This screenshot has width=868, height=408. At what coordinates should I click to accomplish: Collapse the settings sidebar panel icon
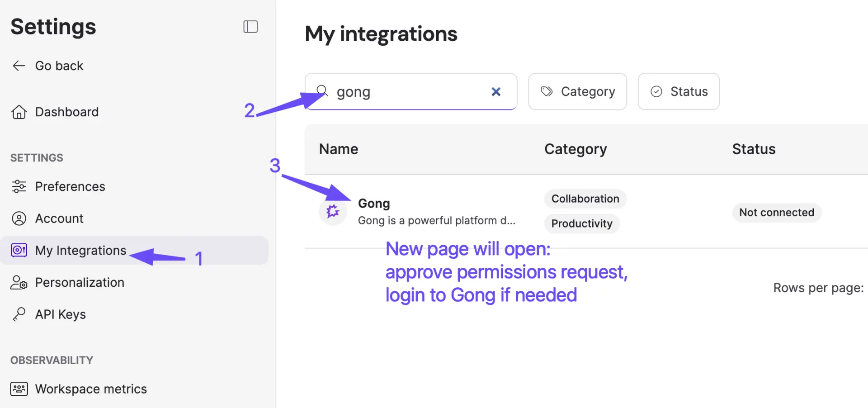pyautogui.click(x=250, y=27)
